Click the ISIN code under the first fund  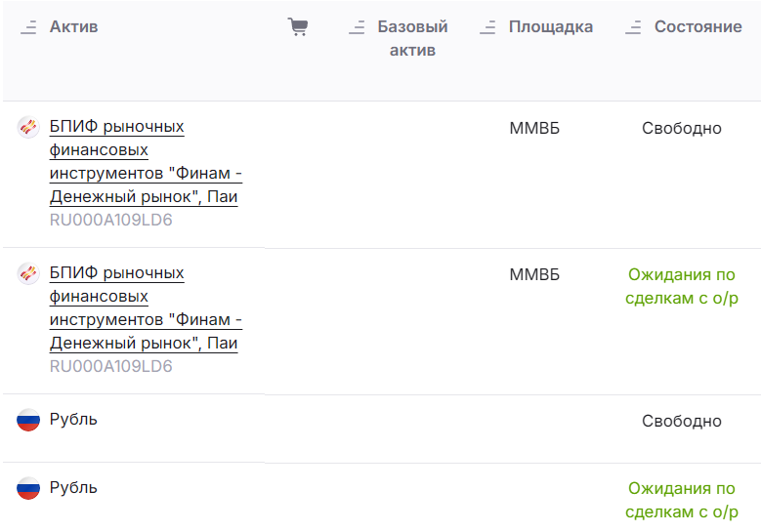(111, 221)
